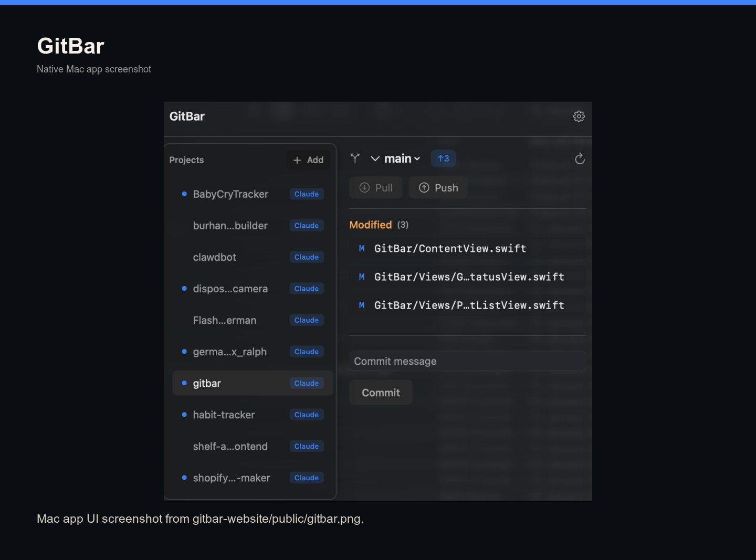Image resolution: width=756 pixels, height=560 pixels.
Task: Add a new project
Action: pyautogui.click(x=308, y=160)
